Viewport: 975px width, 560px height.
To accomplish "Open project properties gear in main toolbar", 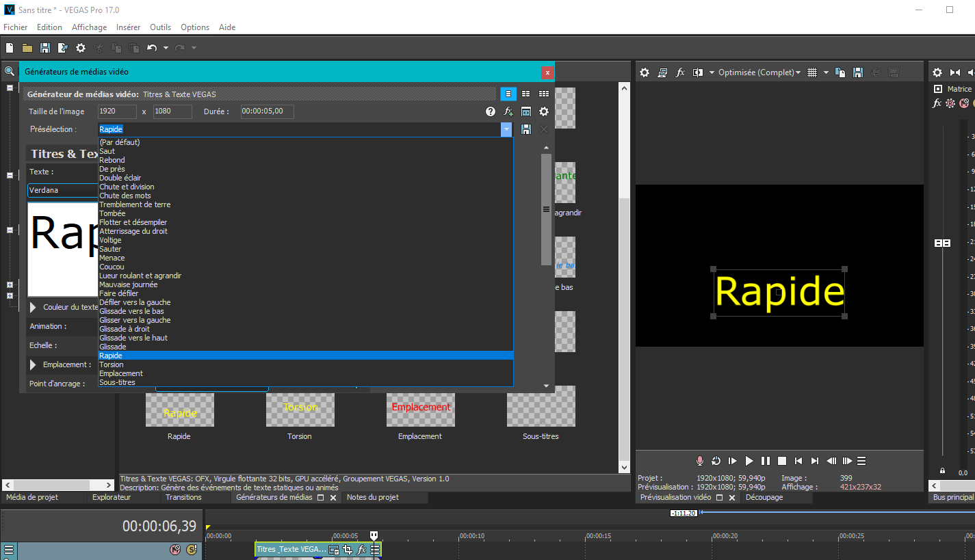I will click(x=81, y=48).
